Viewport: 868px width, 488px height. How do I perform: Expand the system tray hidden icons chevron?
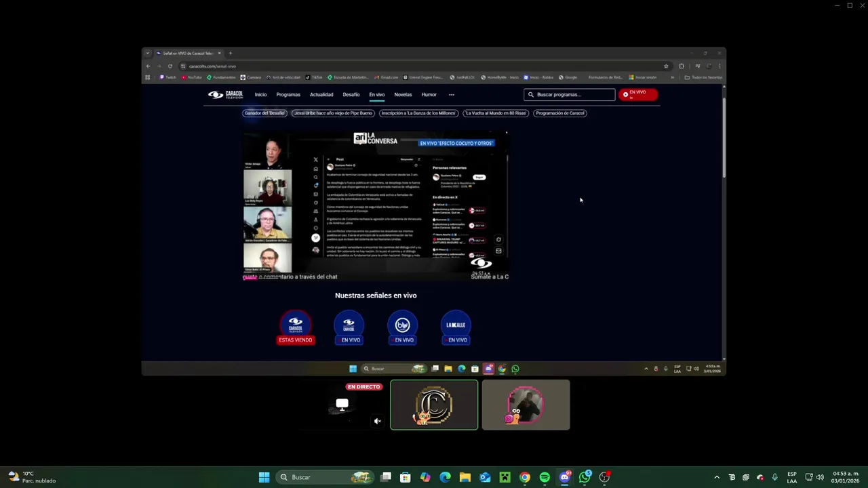(717, 477)
